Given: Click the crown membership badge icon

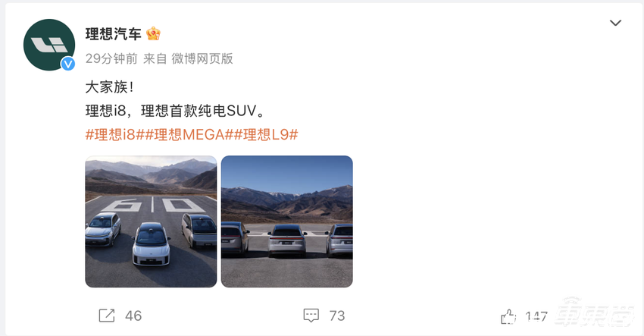Looking at the screenshot, I should (x=153, y=33).
